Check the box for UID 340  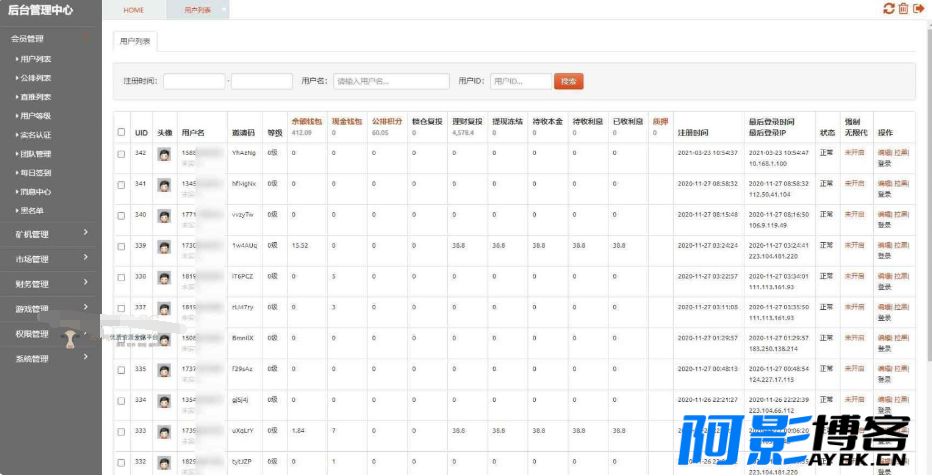121,216
